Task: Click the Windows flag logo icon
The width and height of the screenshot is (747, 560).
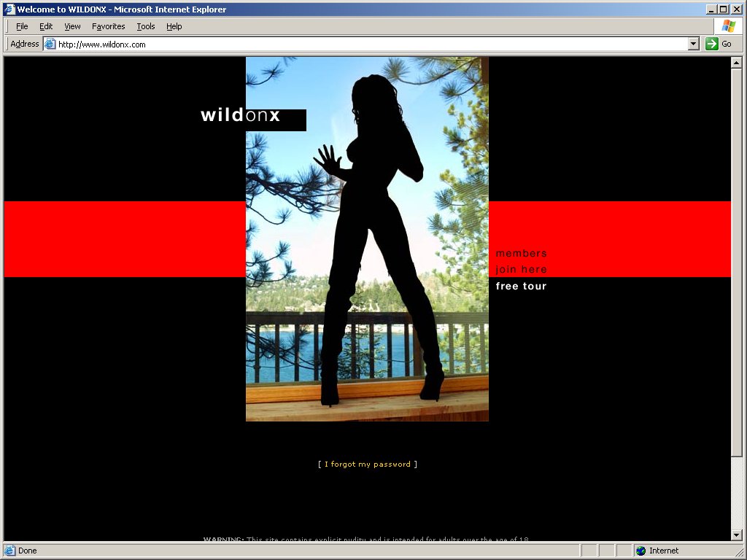Action: click(728, 26)
